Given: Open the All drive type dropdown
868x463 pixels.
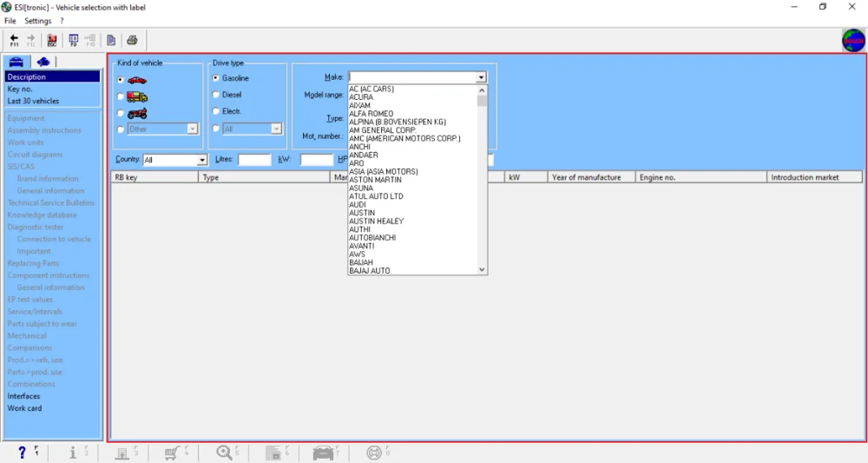Looking at the screenshot, I should pos(276,129).
